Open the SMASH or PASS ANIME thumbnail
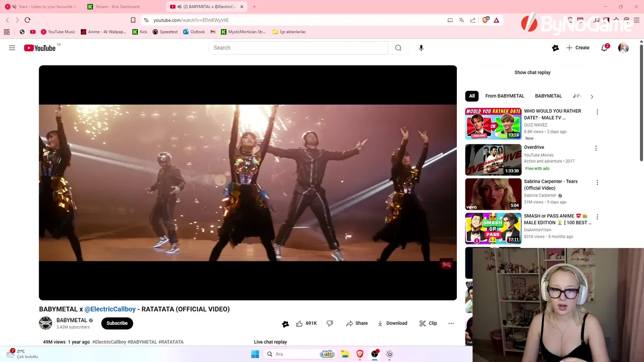 pyautogui.click(x=493, y=228)
